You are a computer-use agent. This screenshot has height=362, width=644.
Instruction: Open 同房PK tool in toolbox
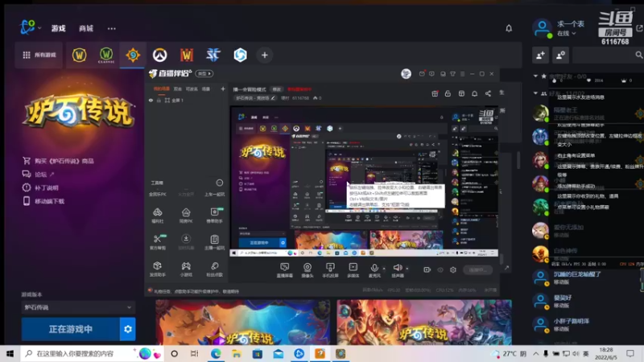(x=186, y=215)
